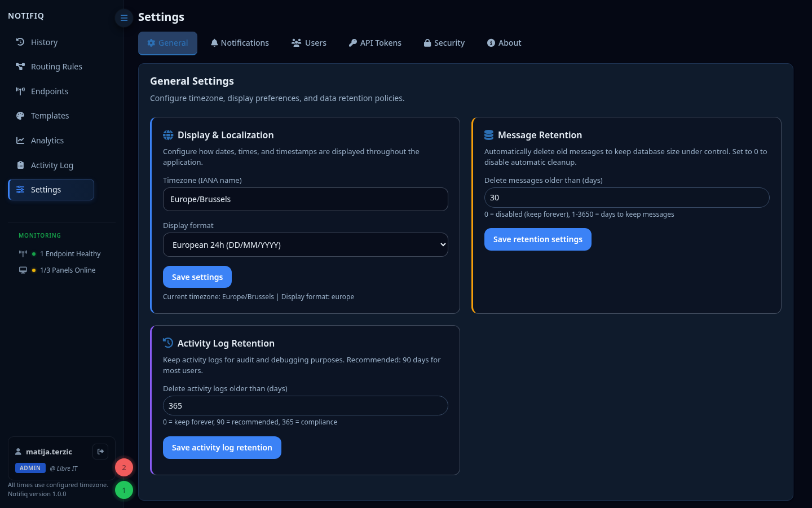Click the ADMIN role badge
812x508 pixels.
tap(30, 468)
